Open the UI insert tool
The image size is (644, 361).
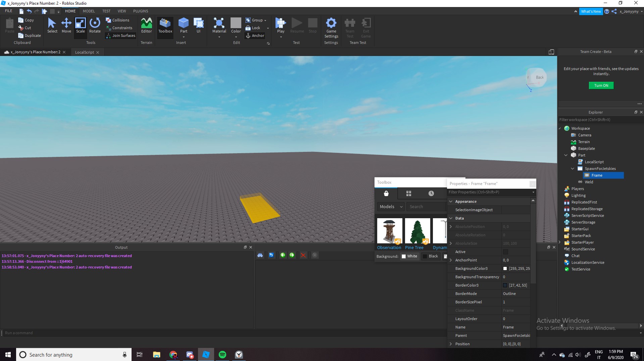[198, 25]
